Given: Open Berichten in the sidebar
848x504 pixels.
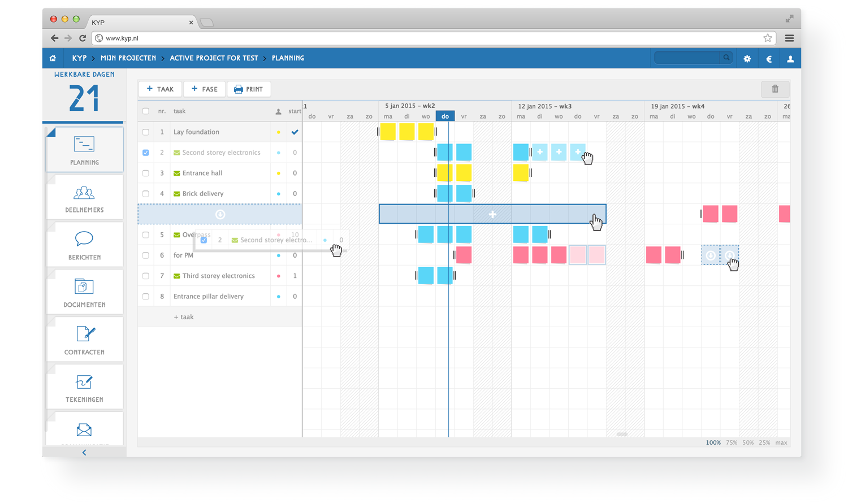Looking at the screenshot, I should 84,246.
